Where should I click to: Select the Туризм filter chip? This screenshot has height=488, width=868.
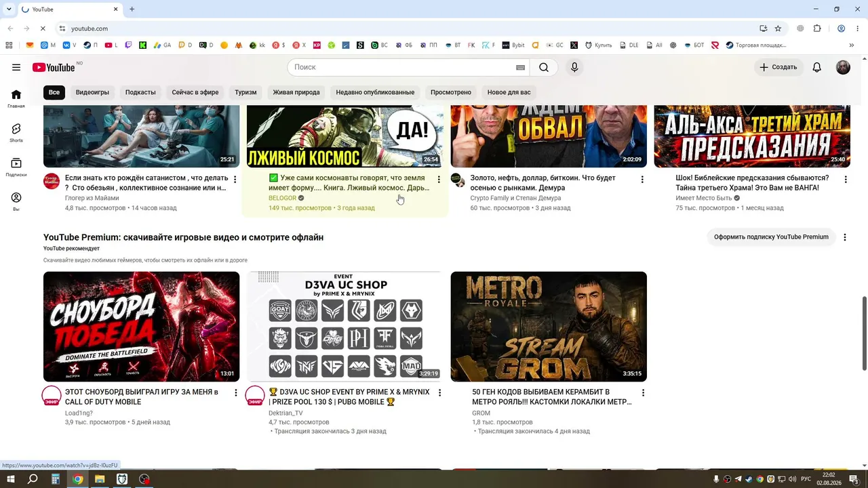click(245, 92)
